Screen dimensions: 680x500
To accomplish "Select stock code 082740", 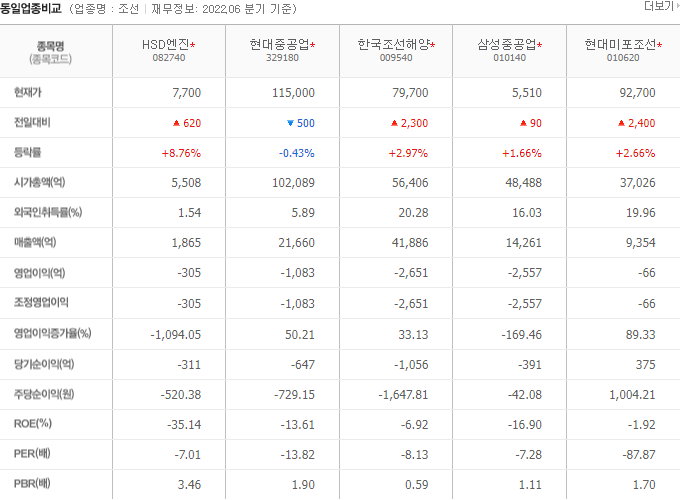I will [x=169, y=58].
